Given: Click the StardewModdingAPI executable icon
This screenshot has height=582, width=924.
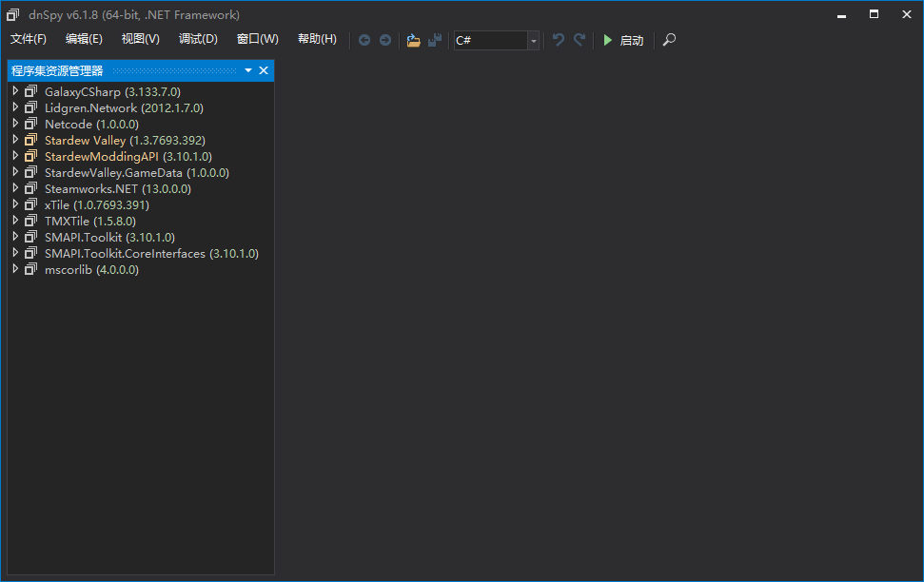Looking at the screenshot, I should (30, 156).
